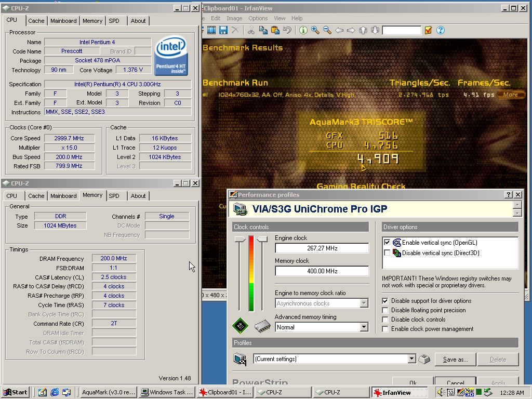This screenshot has width=532, height=399.
Task: Toggle Disable vertical sync (Direct3D) checkbox
Action: pyautogui.click(x=387, y=252)
